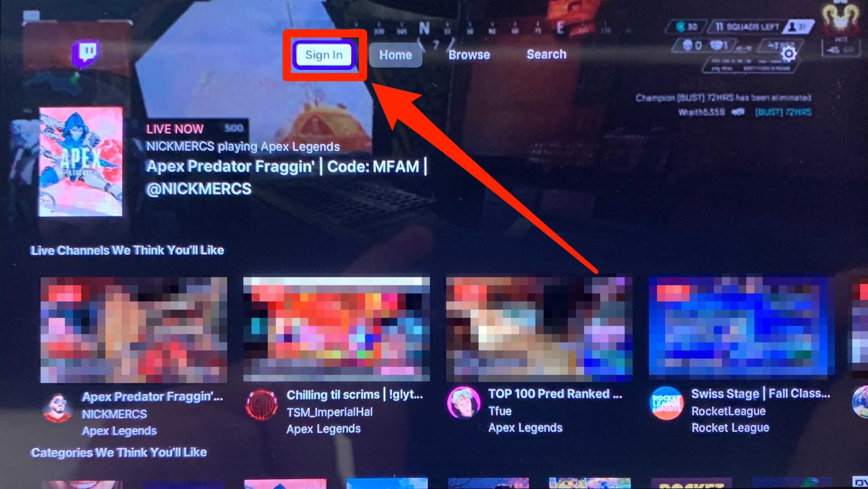Image resolution: width=868 pixels, height=489 pixels.
Task: Navigate to Home tab
Action: (395, 54)
